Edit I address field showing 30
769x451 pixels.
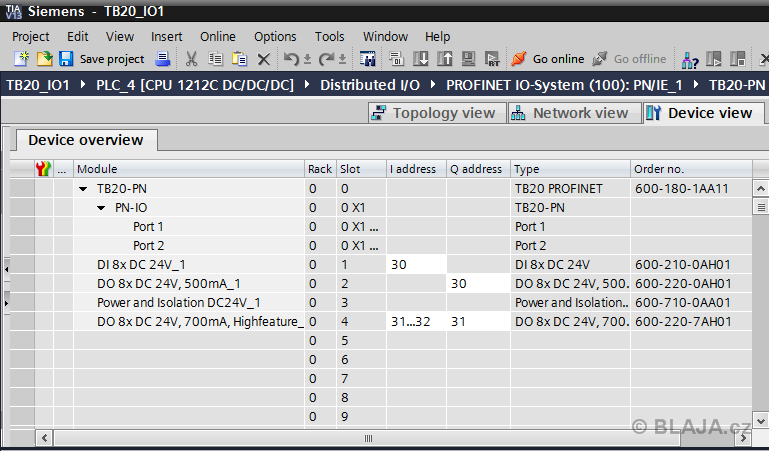(416, 265)
